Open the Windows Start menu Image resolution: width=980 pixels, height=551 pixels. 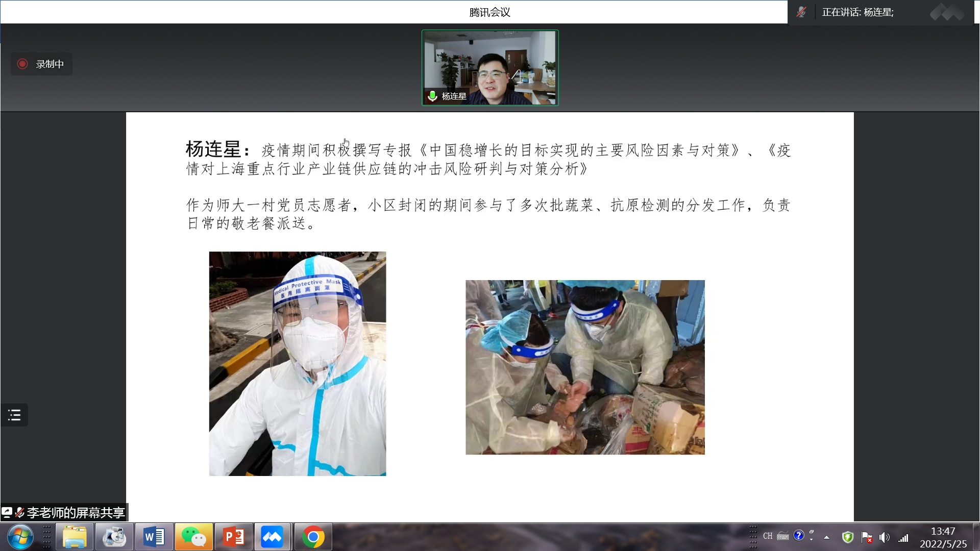click(x=20, y=537)
